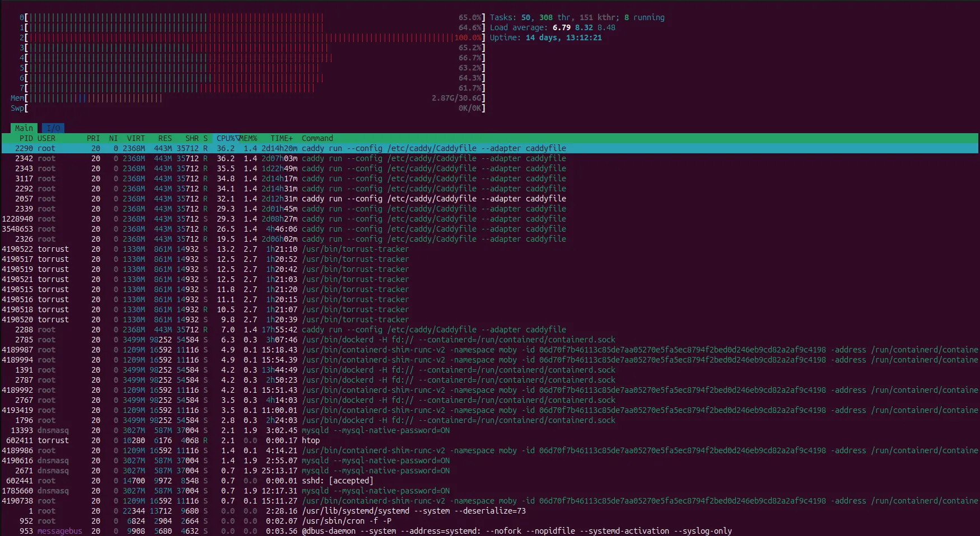The height and width of the screenshot is (536, 980).
Task: Select torrust-tracker row PID 4190517
Action: pos(490,259)
